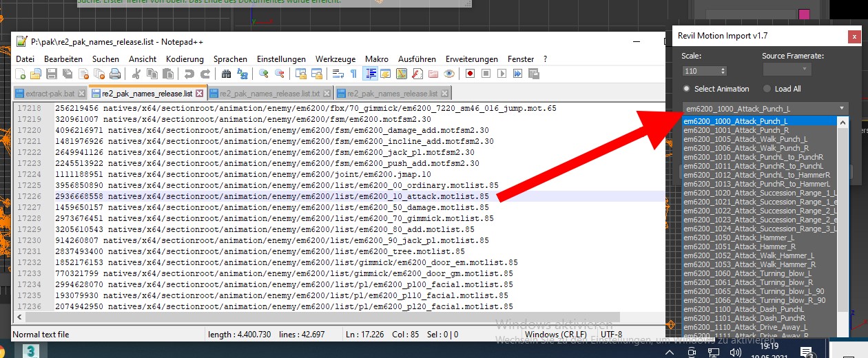This screenshot has height=358, width=868.
Task: Open the Datei menu
Action: pyautogui.click(x=25, y=59)
